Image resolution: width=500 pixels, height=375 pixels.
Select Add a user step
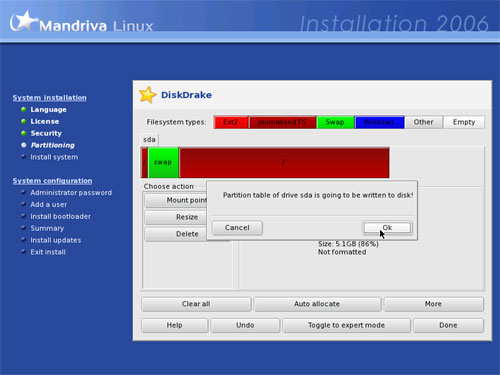pyautogui.click(x=49, y=205)
